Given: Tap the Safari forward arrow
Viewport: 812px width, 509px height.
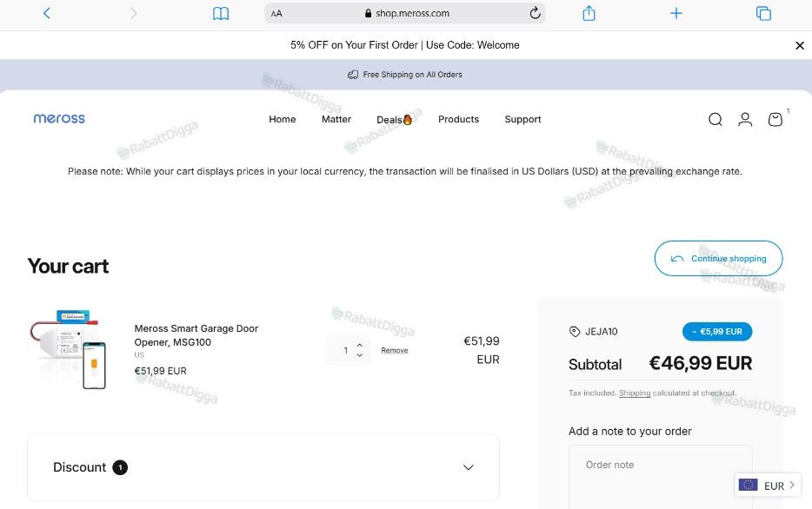Looking at the screenshot, I should click(x=134, y=13).
